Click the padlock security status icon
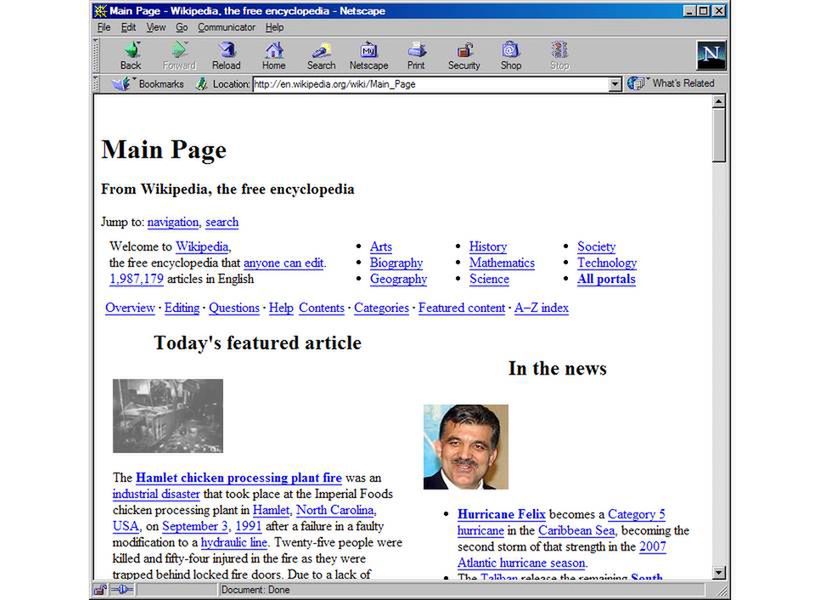This screenshot has width=821, height=600. point(99,590)
